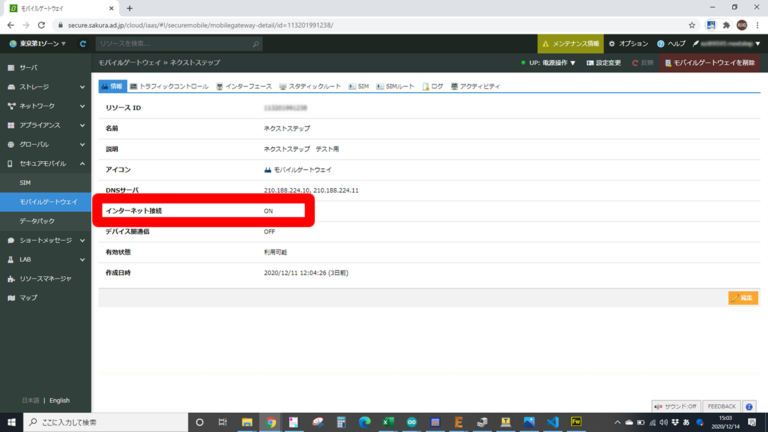Reload the page with browser refresh icon
This screenshot has height=432, width=768.
[x=41, y=25]
